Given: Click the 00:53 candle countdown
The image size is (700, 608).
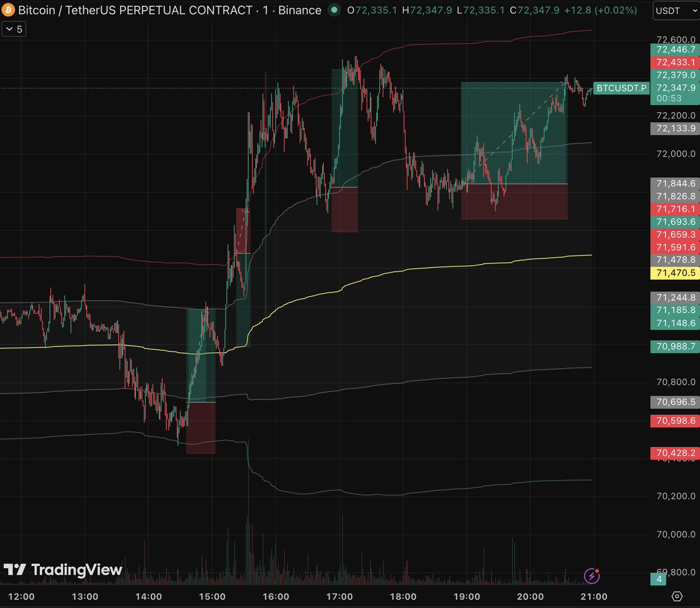Looking at the screenshot, I should point(668,99).
